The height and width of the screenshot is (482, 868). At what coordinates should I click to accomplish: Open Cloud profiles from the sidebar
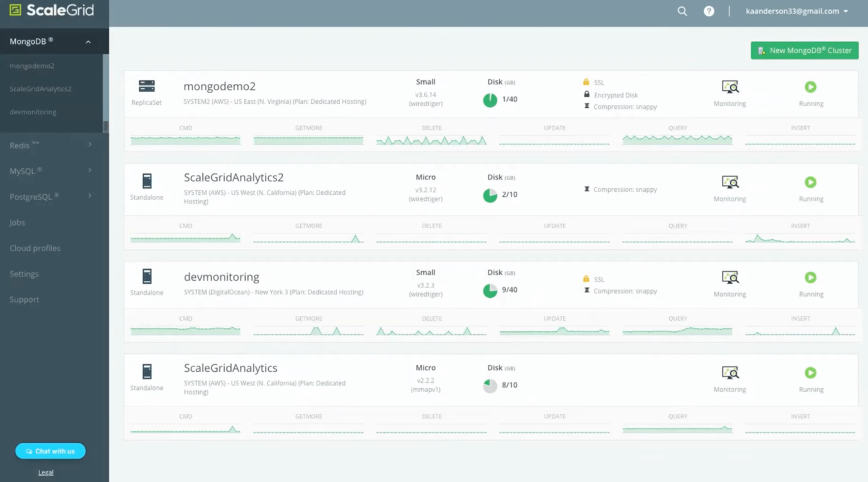pos(35,247)
